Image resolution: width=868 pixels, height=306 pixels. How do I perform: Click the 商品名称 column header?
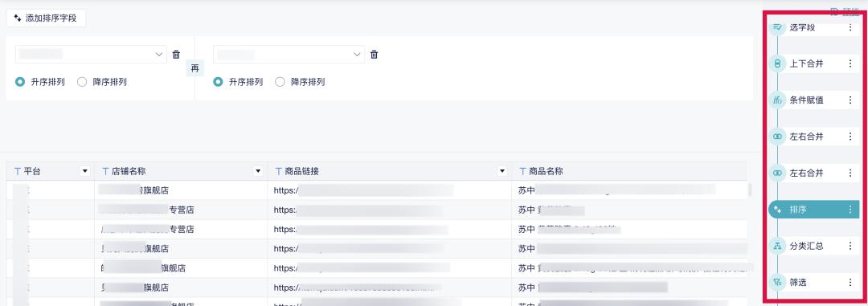[629, 172]
